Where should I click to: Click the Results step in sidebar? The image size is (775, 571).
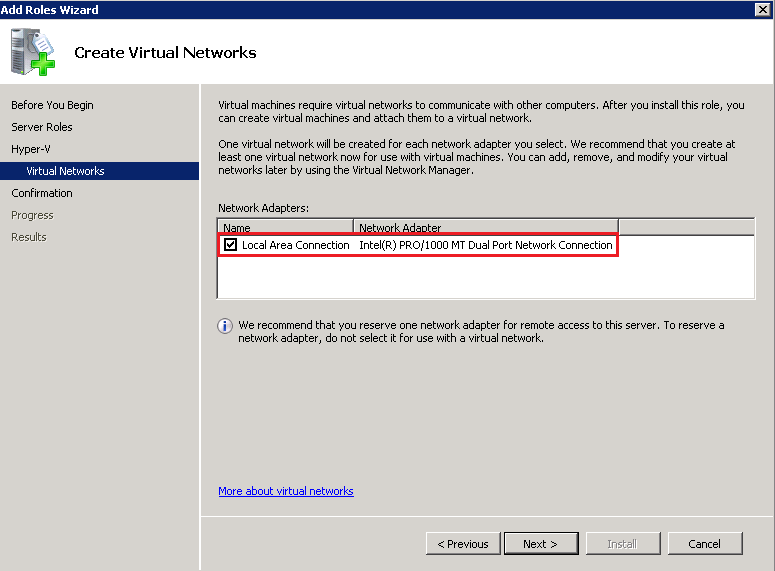[x=29, y=237]
